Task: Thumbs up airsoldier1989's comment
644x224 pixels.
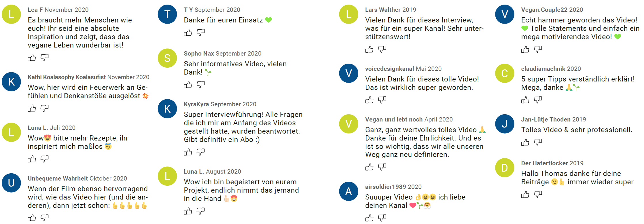Action: (x=369, y=218)
